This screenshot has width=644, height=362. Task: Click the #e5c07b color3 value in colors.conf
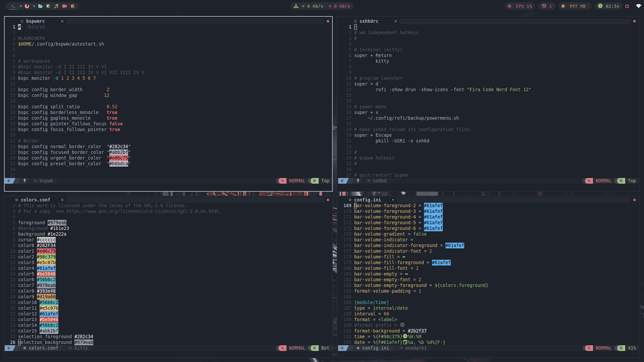[46, 262]
